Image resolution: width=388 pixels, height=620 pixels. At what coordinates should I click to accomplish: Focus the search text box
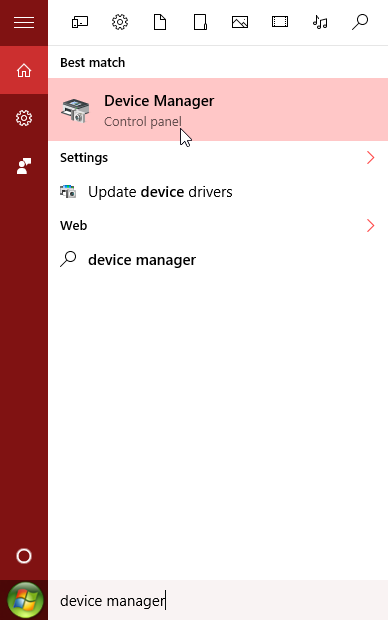tap(218, 600)
